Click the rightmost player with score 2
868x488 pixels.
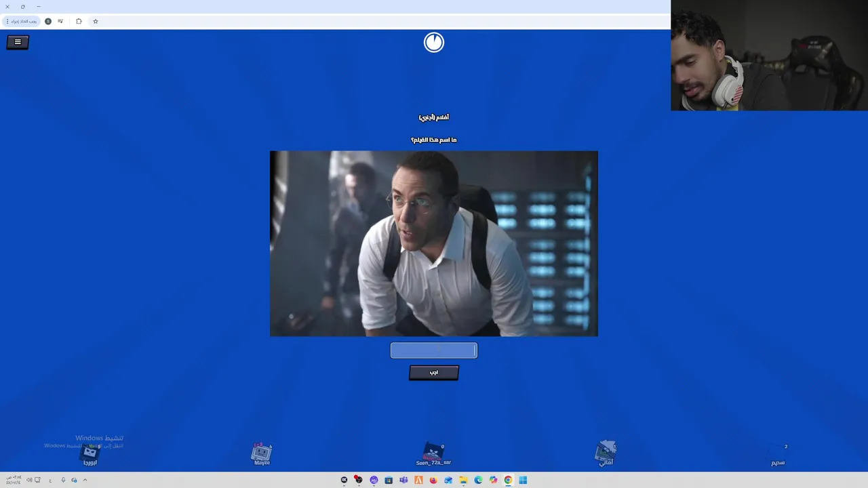coord(778,455)
